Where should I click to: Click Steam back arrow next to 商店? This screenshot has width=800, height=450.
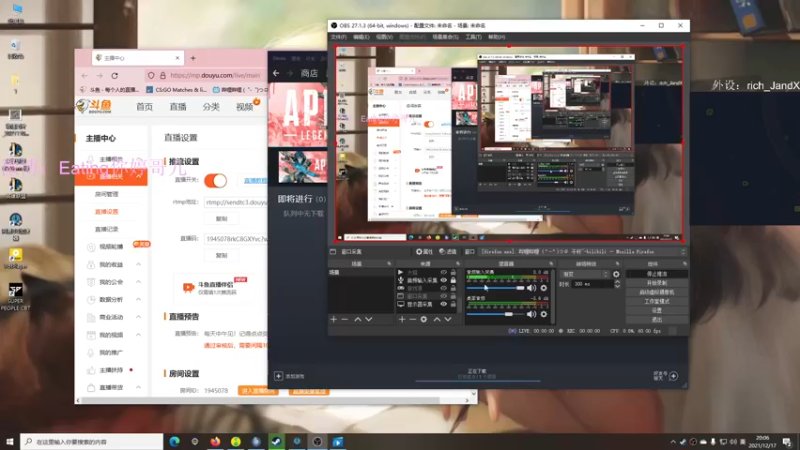[x=276, y=73]
